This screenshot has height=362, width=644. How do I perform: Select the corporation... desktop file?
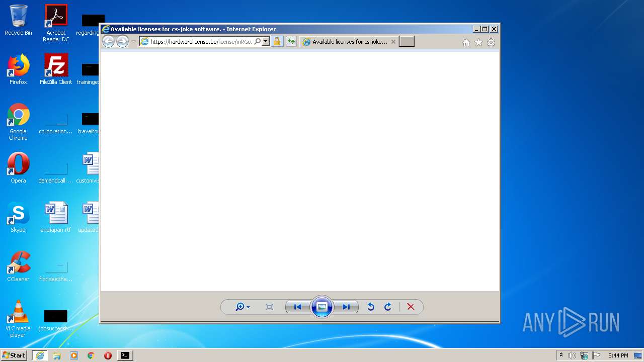tap(56, 125)
